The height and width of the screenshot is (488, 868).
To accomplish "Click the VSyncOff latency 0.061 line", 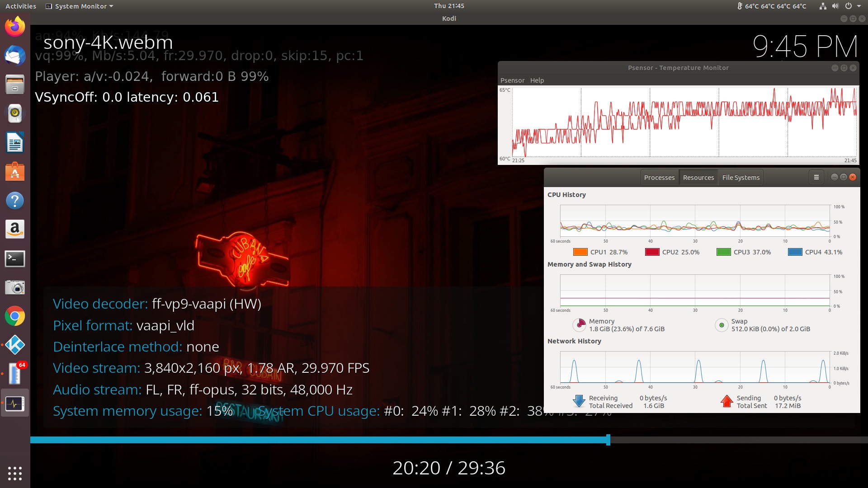I will [x=127, y=97].
